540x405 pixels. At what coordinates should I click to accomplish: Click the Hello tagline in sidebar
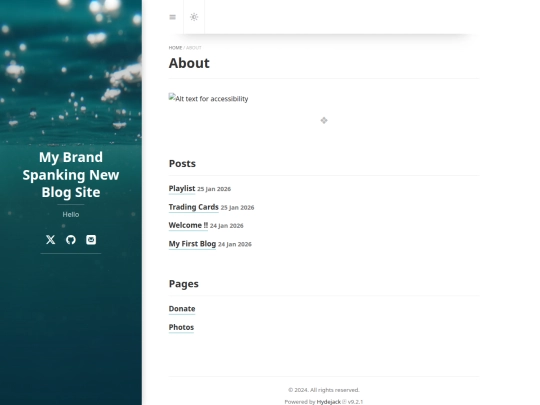coord(71,214)
